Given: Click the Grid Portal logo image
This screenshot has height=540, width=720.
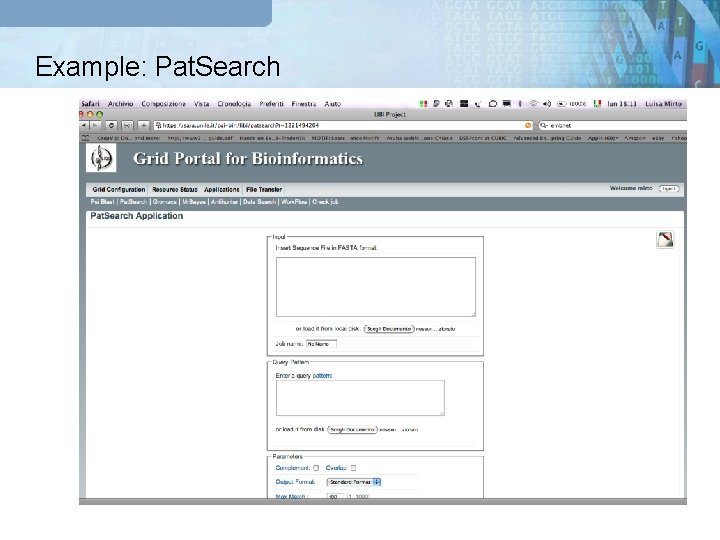Looking at the screenshot, I should tap(101, 158).
